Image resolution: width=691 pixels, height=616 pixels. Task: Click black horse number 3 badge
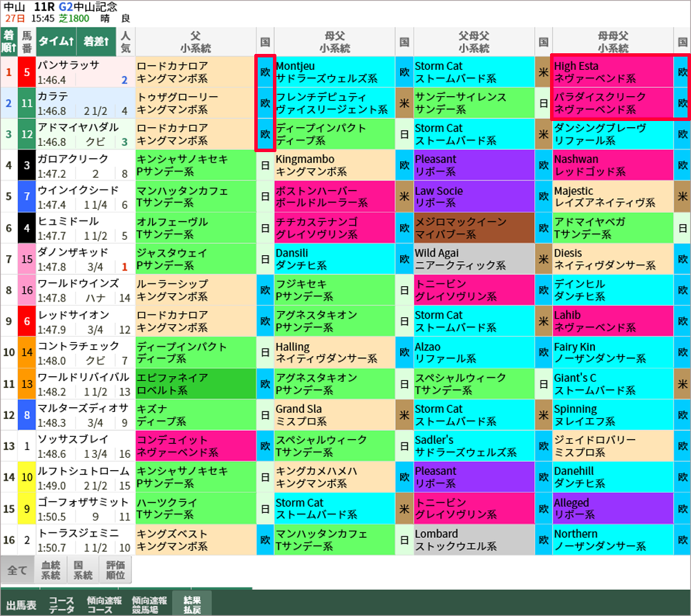click(27, 165)
